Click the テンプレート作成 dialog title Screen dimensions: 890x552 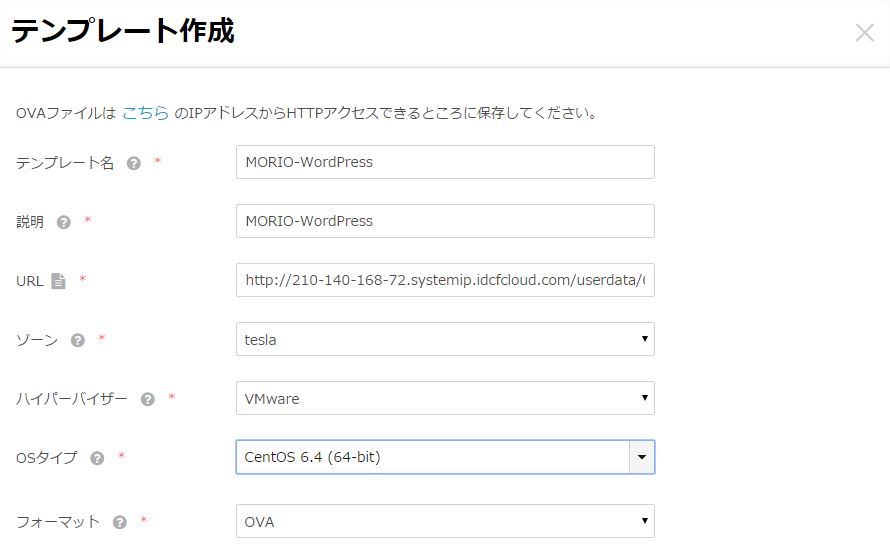click(x=122, y=32)
